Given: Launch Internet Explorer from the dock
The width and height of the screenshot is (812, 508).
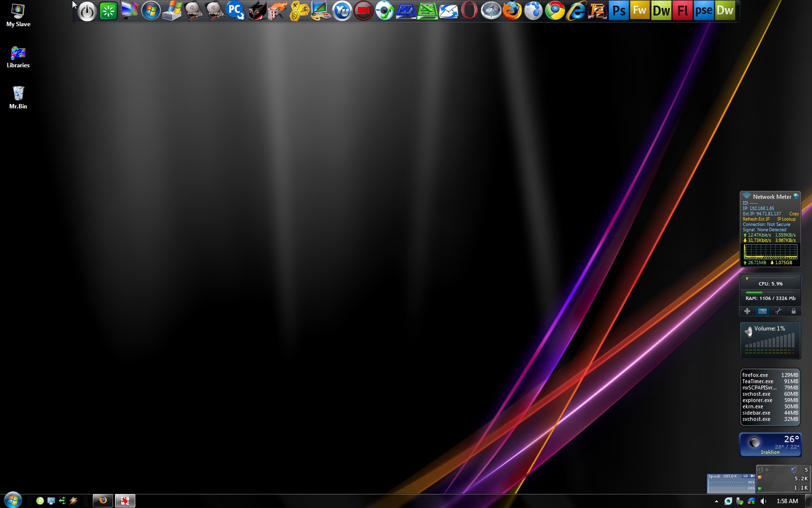Looking at the screenshot, I should 576,11.
